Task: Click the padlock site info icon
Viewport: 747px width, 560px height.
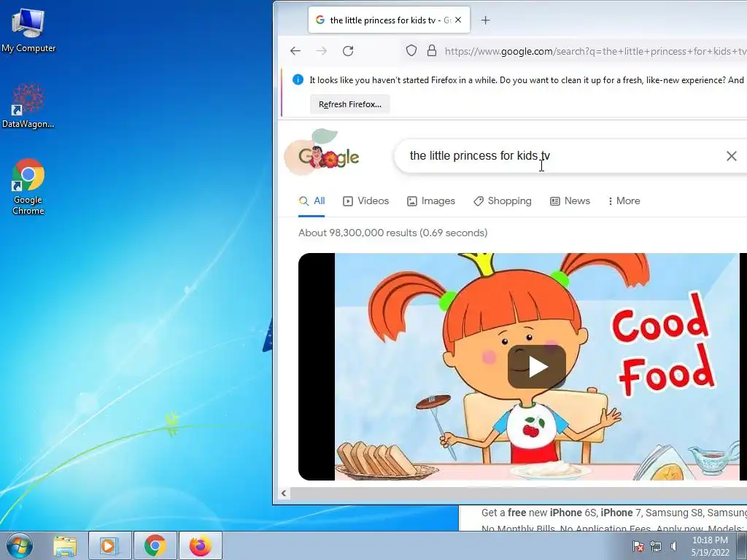Action: (x=432, y=51)
